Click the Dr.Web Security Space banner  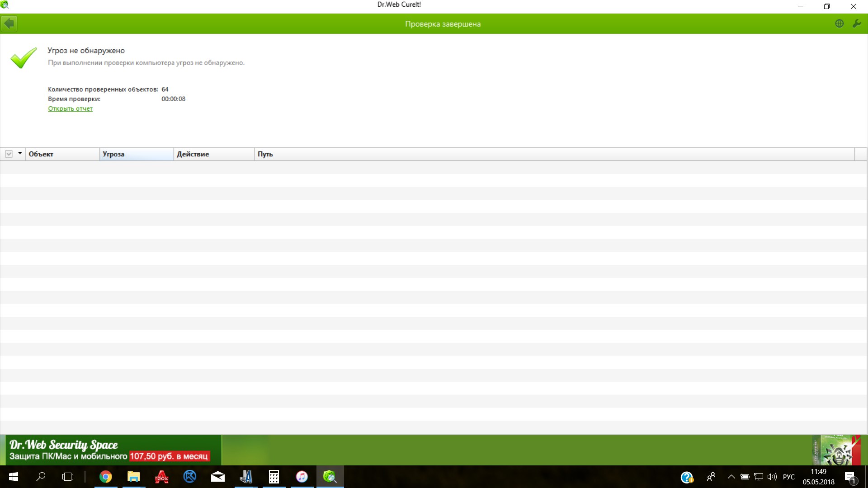point(111,450)
